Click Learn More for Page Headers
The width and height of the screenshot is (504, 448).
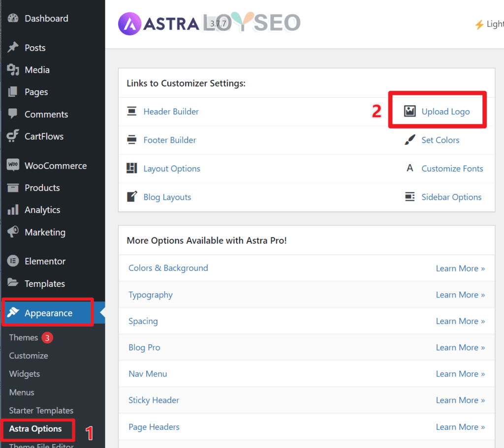coord(460,427)
